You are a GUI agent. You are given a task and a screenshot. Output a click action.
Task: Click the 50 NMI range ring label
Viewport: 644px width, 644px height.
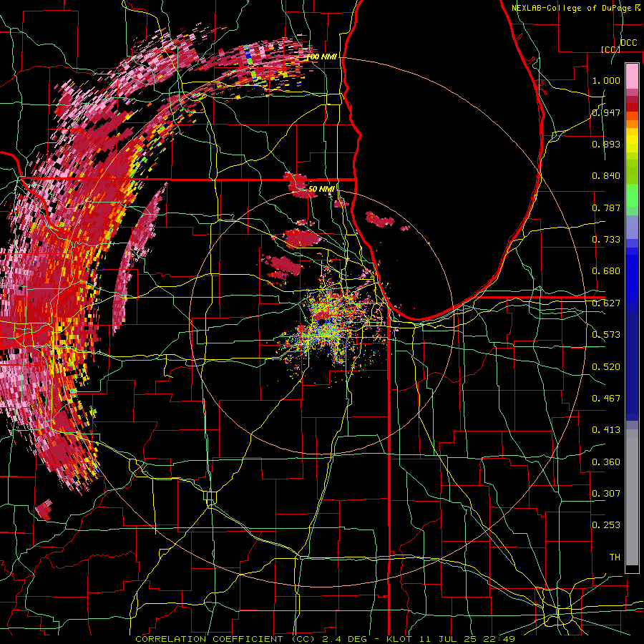(x=321, y=189)
